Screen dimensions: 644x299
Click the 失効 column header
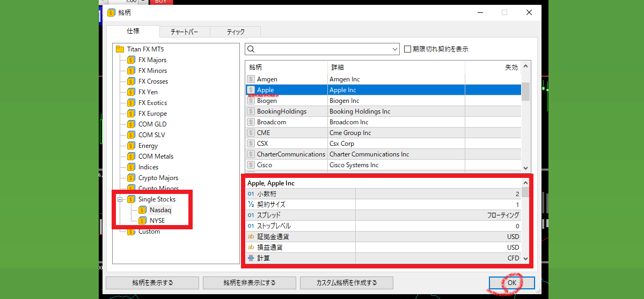pyautogui.click(x=493, y=68)
